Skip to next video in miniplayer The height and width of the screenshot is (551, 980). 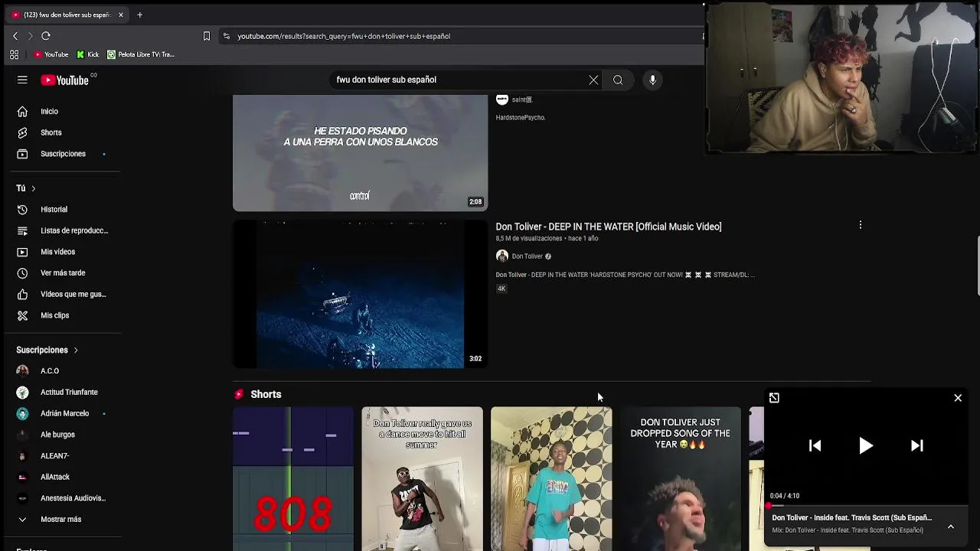click(x=916, y=445)
